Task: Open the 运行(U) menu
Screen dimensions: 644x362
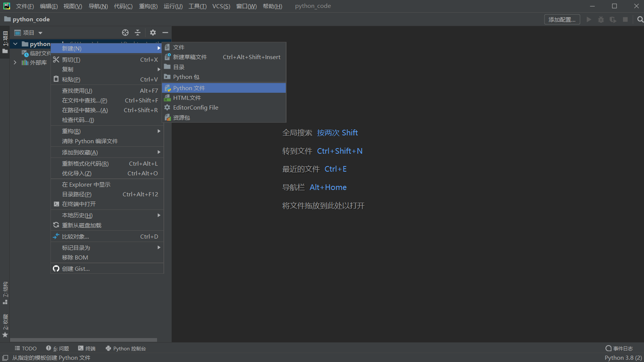Action: 173,6
